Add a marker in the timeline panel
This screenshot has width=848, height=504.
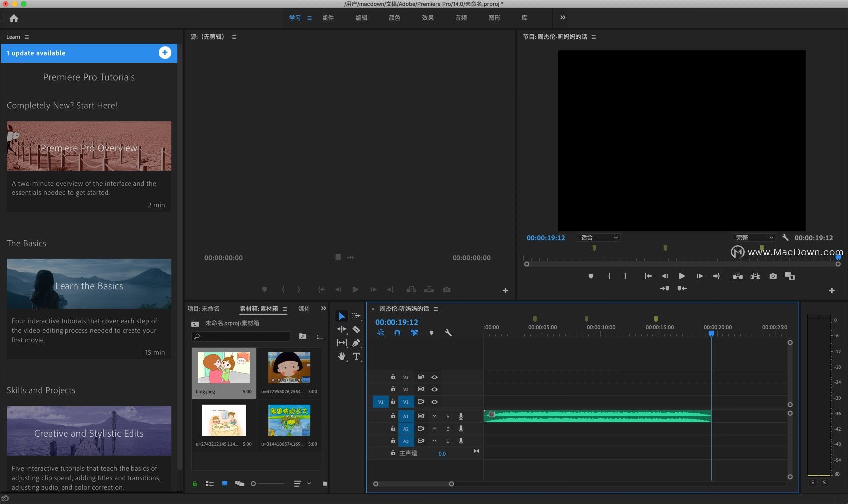coord(431,333)
